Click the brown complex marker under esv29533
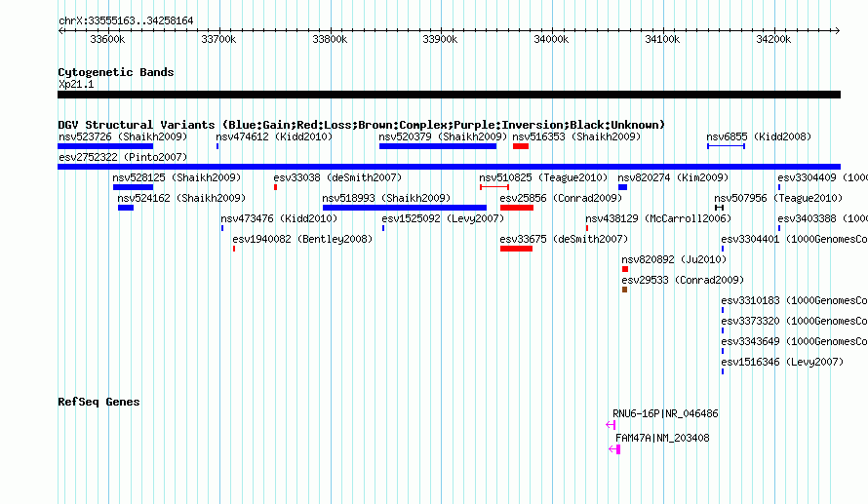868x504 pixels. [x=624, y=290]
